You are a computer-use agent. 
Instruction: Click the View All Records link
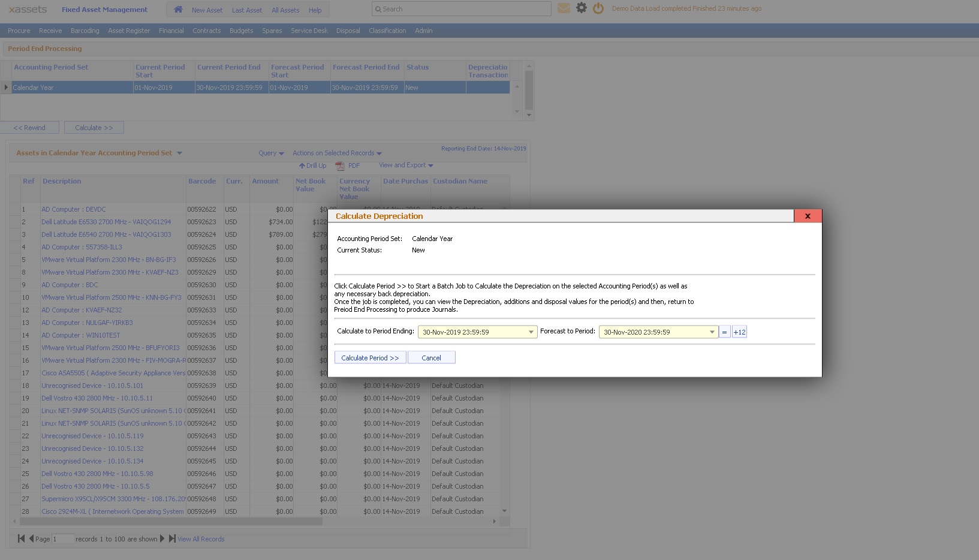click(201, 539)
